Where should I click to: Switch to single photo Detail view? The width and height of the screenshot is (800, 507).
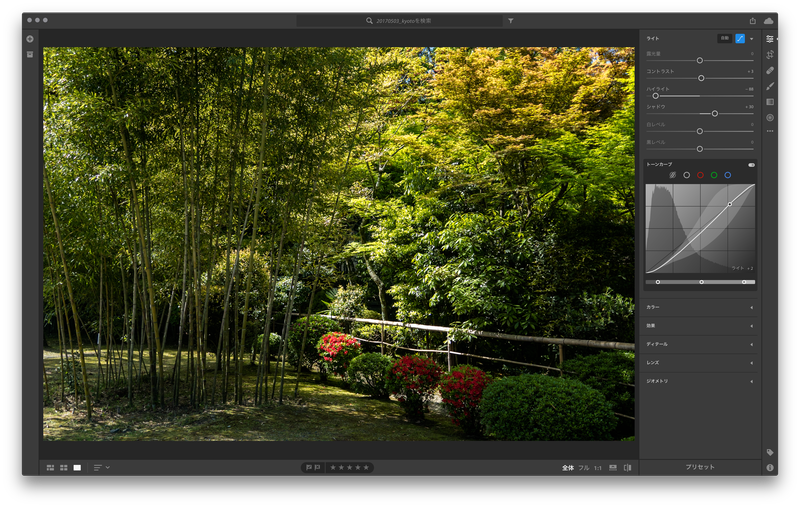coord(77,468)
